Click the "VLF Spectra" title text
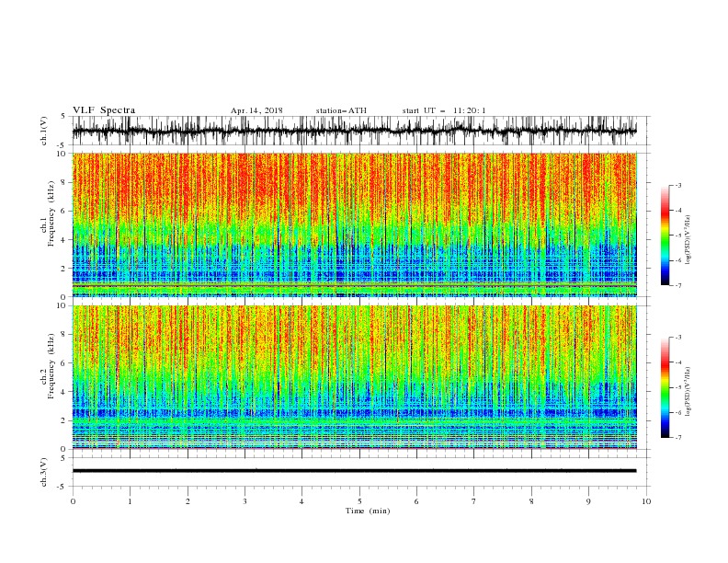Image resolution: width=728 pixels, height=563 pixels. click(104, 110)
